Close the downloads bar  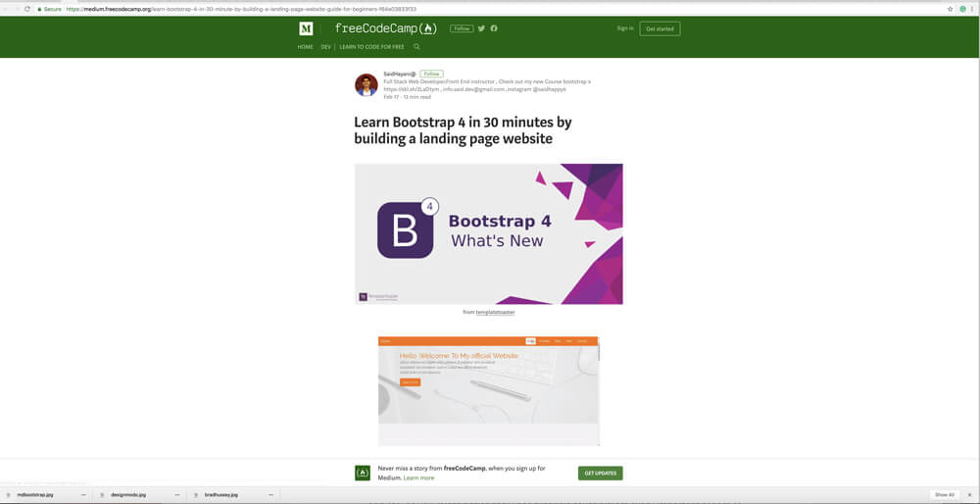(970, 494)
